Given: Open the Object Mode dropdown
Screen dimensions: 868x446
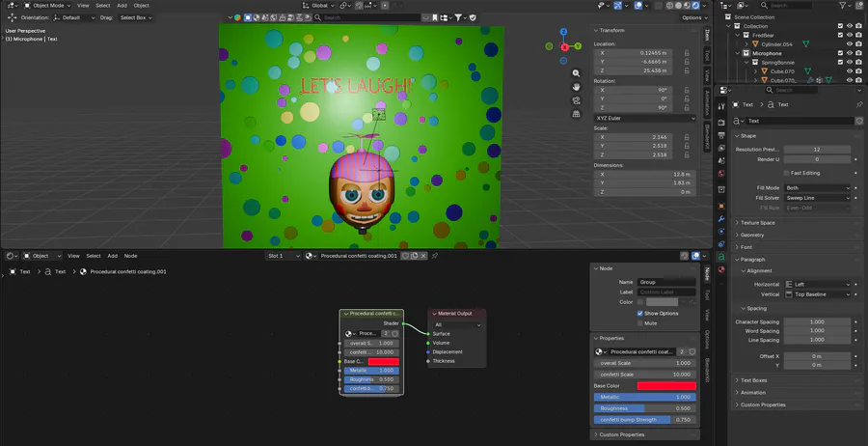Looking at the screenshot, I should pos(47,6).
